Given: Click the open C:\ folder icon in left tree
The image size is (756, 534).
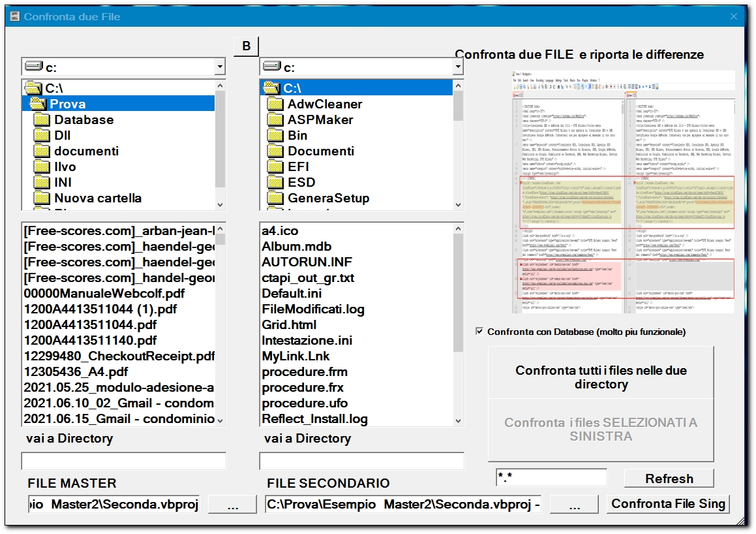Looking at the screenshot, I should [33, 87].
